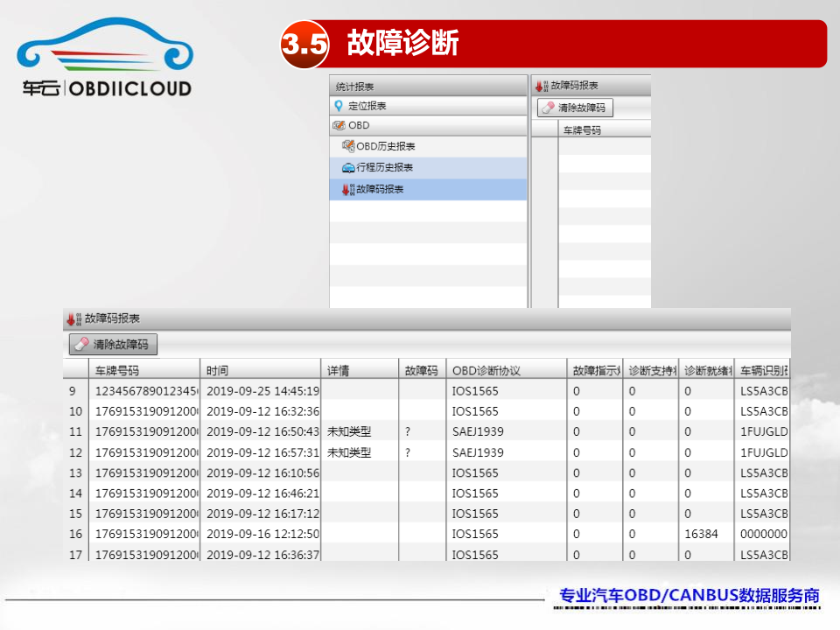
Task: Click the OBD诊断协议 column header
Action: click(x=486, y=370)
